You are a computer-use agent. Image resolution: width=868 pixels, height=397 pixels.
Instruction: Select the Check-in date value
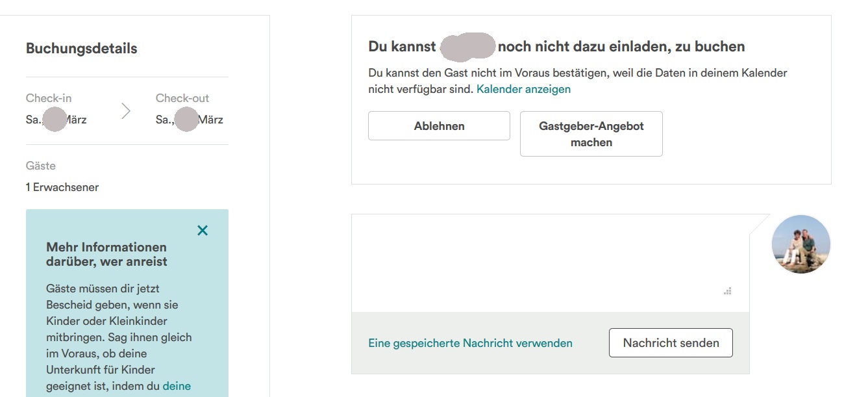56,120
